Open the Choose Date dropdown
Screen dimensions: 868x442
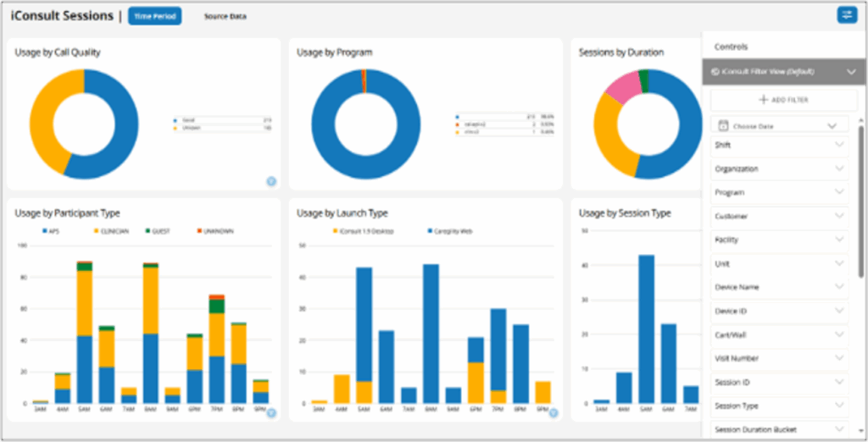(832, 125)
